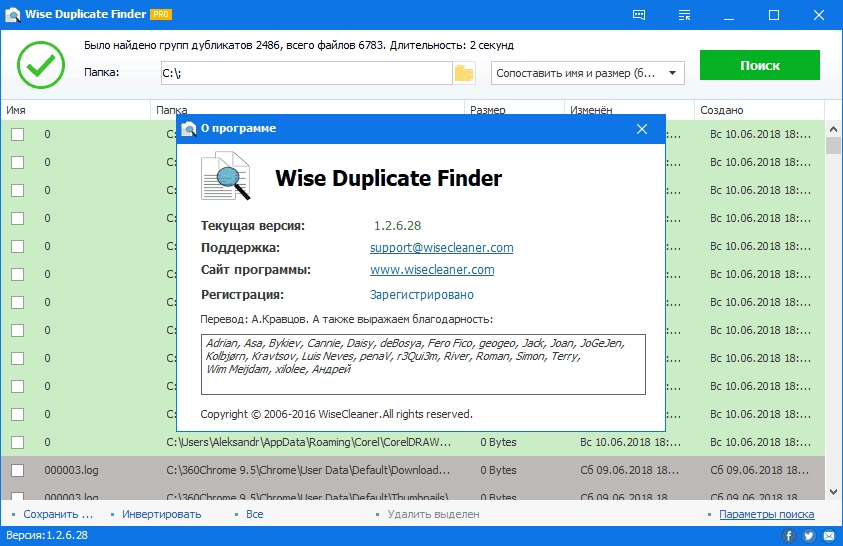Open the email icon in status bar
Viewport: 843px width, 546px height.
(829, 535)
